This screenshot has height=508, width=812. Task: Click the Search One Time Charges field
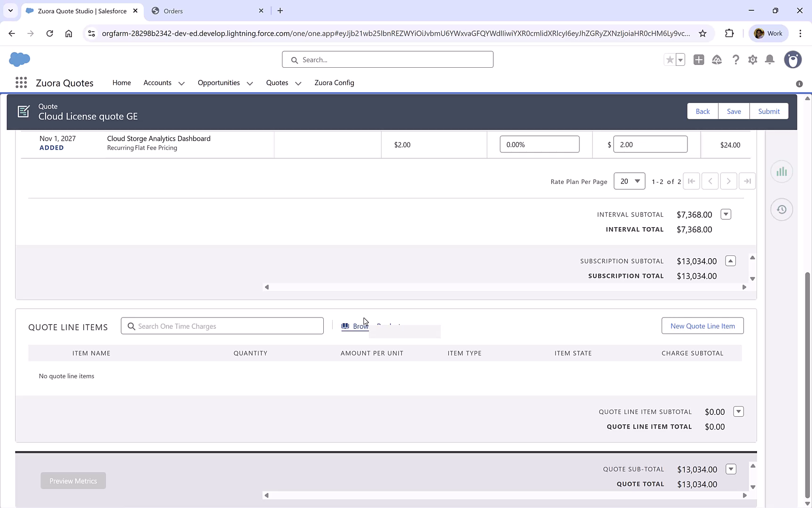(x=222, y=325)
